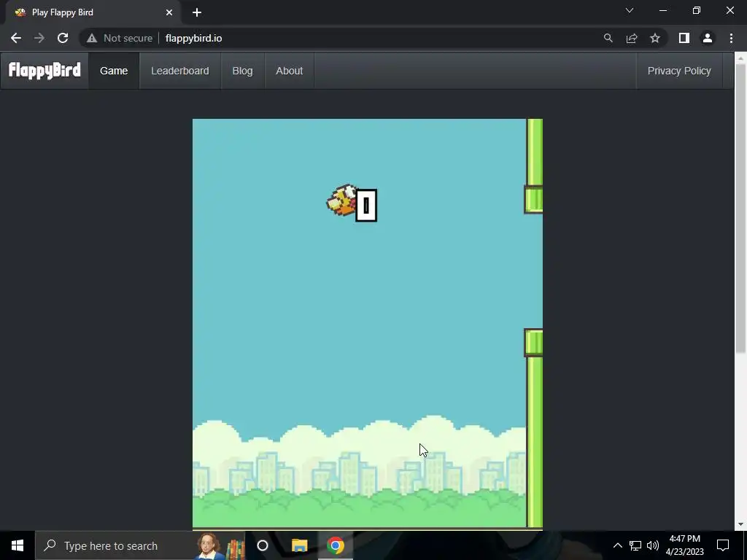Toggle the browser side panel icon
Viewport: 747px width, 560px height.
coord(684,38)
